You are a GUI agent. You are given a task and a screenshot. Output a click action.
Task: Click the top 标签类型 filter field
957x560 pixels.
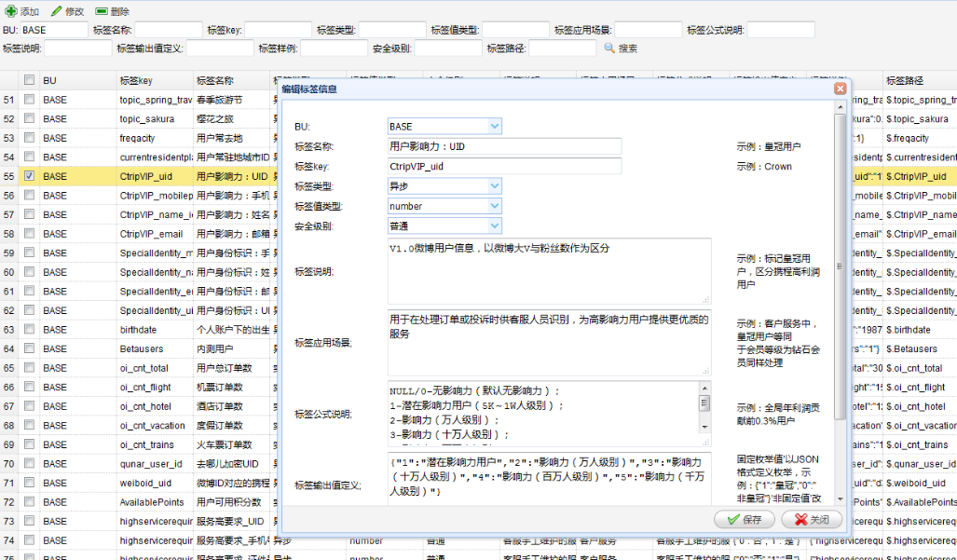pyautogui.click(x=392, y=30)
